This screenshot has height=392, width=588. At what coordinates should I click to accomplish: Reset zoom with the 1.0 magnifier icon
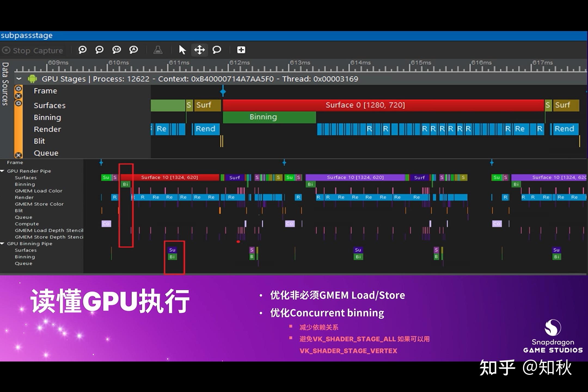[116, 50]
